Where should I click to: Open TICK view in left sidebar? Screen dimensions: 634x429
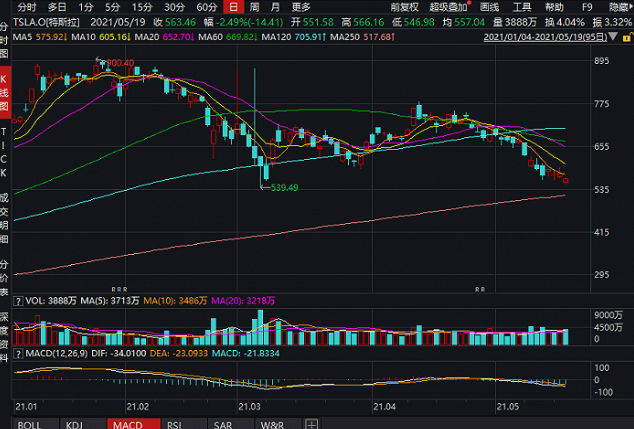pyautogui.click(x=4, y=152)
